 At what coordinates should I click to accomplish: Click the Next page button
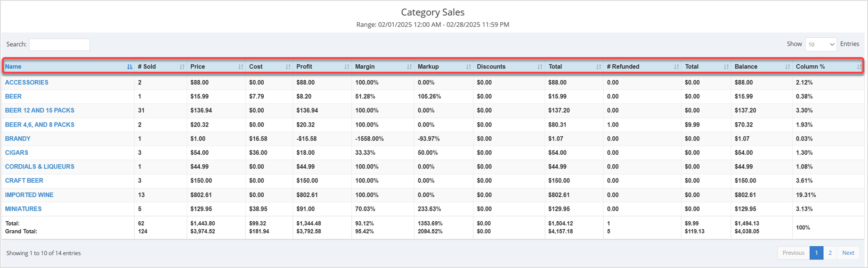pos(848,253)
